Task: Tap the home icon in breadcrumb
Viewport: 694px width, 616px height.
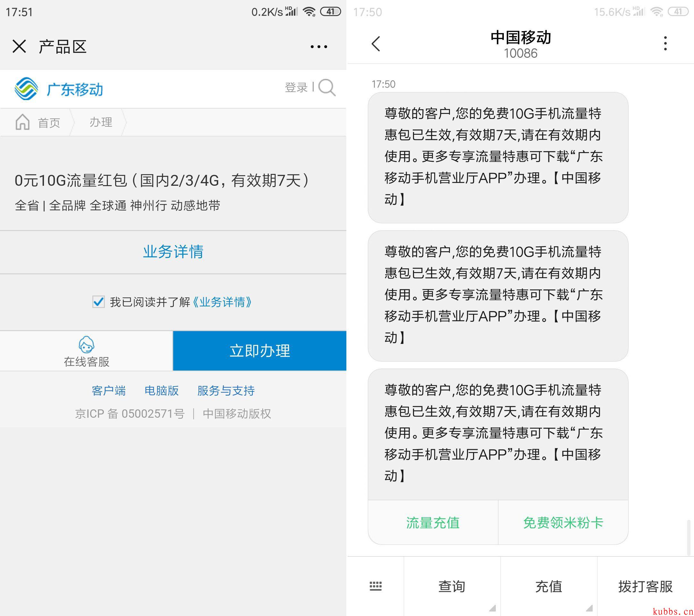Action: coord(22,122)
